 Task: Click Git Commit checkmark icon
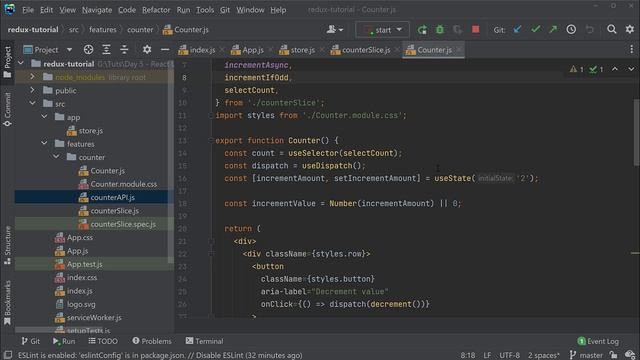click(536, 29)
